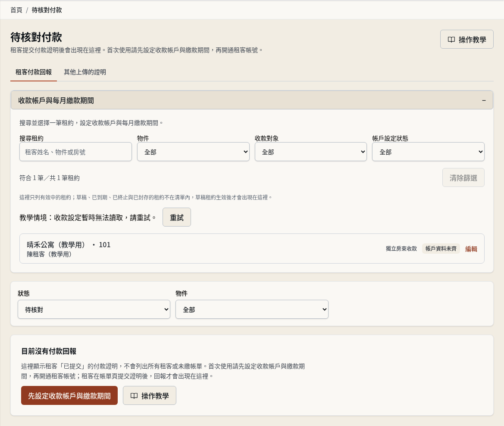This screenshot has height=426, width=504.
Task: Open the bottom 操作教學 button
Action: [150, 395]
